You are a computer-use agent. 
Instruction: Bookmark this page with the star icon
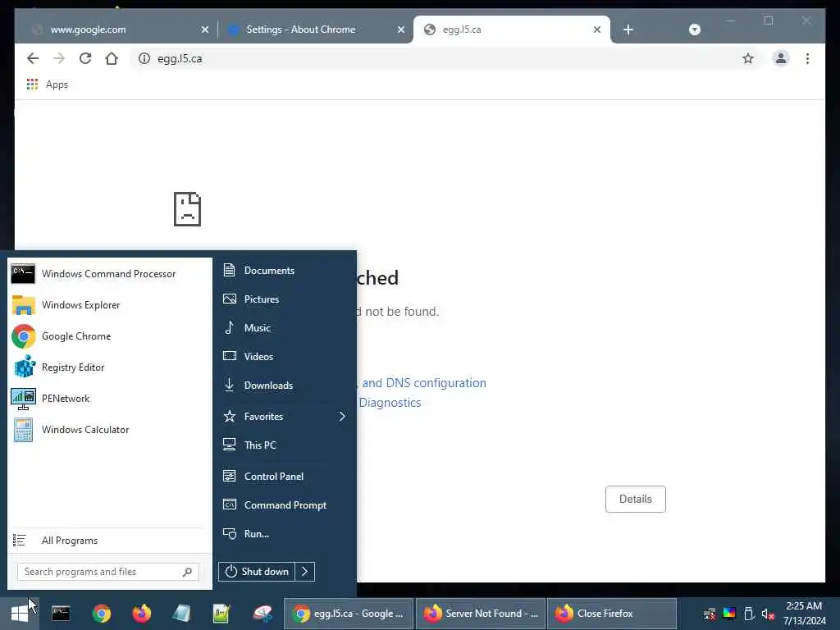coord(748,58)
